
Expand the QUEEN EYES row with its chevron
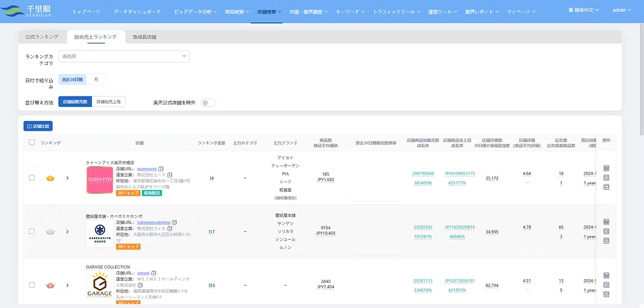[67, 178]
